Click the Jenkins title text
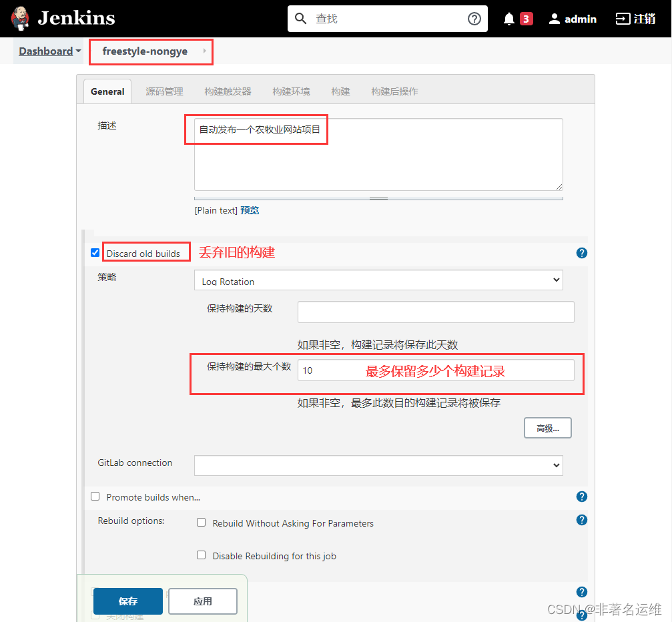Screen dimensions: 672x622 (76, 19)
